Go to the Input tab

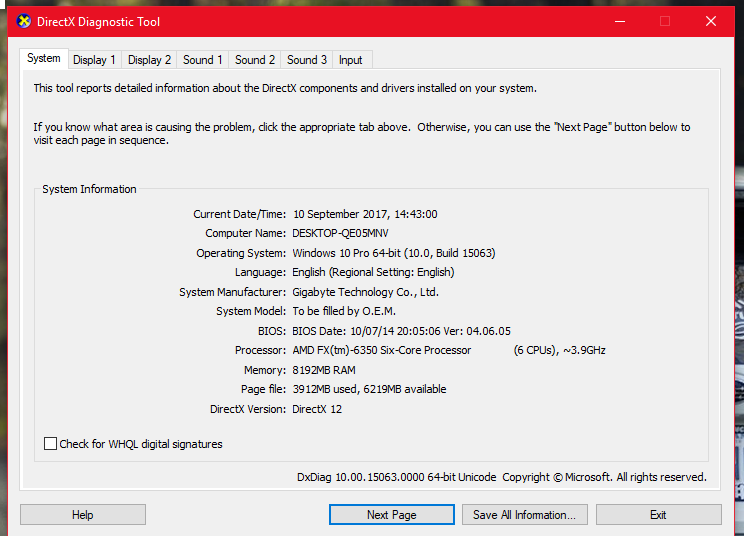pyautogui.click(x=351, y=60)
